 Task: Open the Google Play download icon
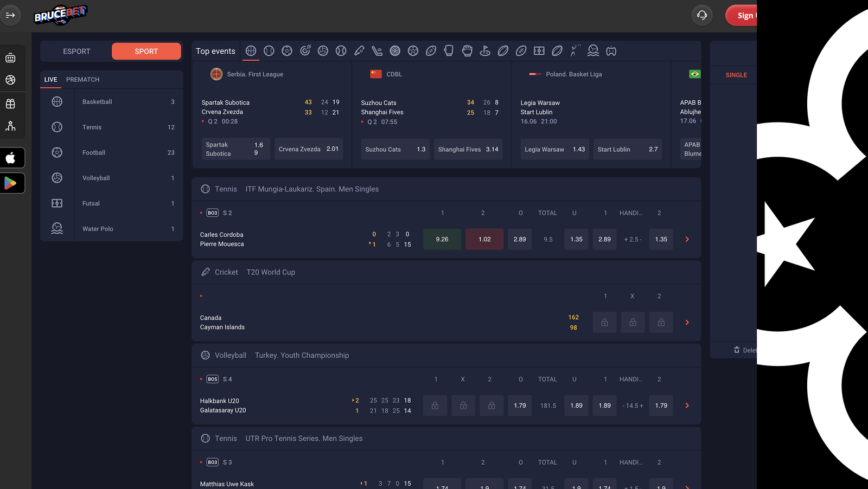click(11, 183)
